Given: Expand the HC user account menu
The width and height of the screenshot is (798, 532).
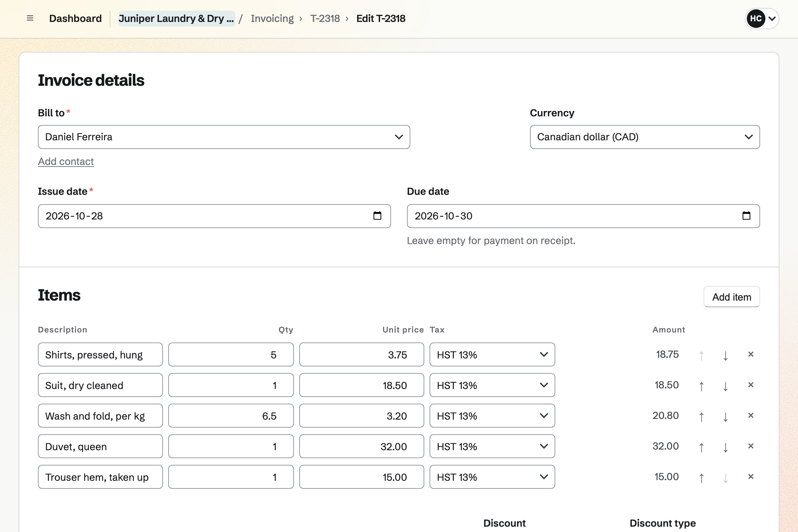Looking at the screenshot, I should coord(762,18).
